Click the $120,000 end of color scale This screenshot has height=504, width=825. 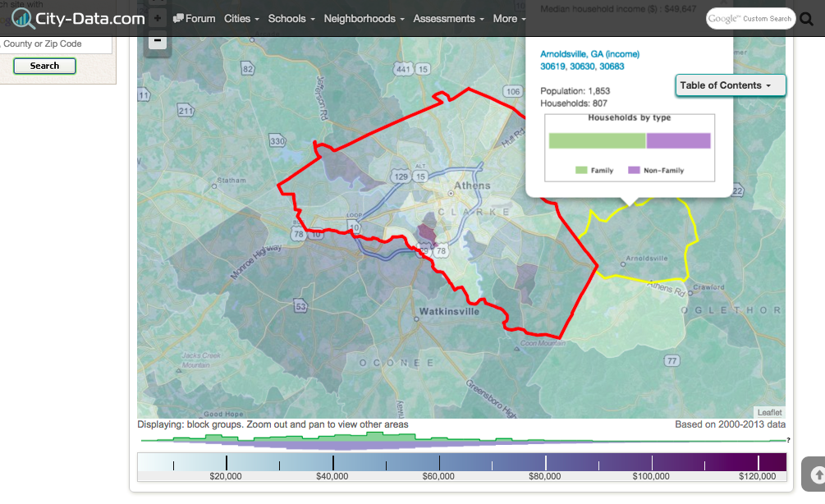click(x=759, y=463)
